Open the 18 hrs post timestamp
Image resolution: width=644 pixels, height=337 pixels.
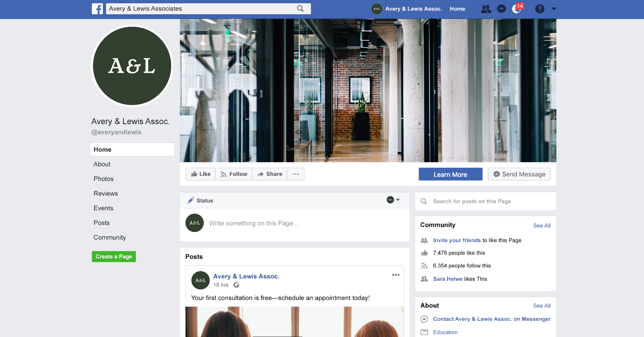pyautogui.click(x=221, y=285)
